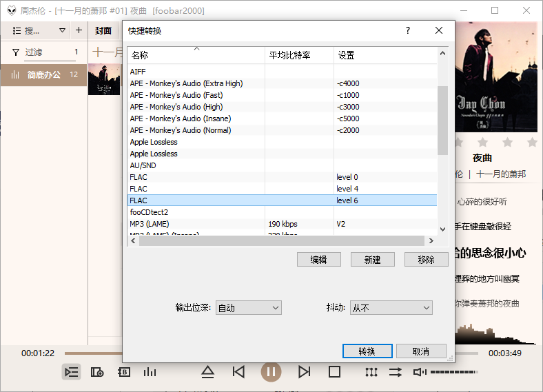Mute audio using the speaker icon
The image size is (543, 392).
[x=420, y=372]
